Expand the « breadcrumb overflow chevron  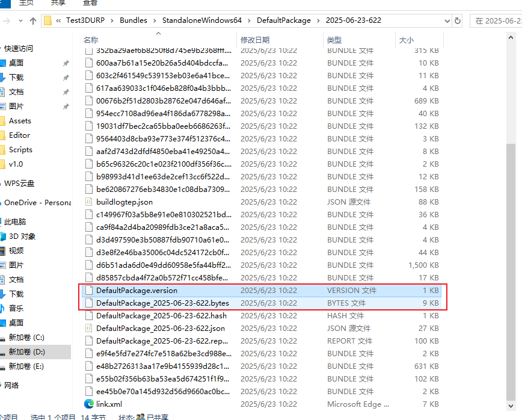click(58, 20)
